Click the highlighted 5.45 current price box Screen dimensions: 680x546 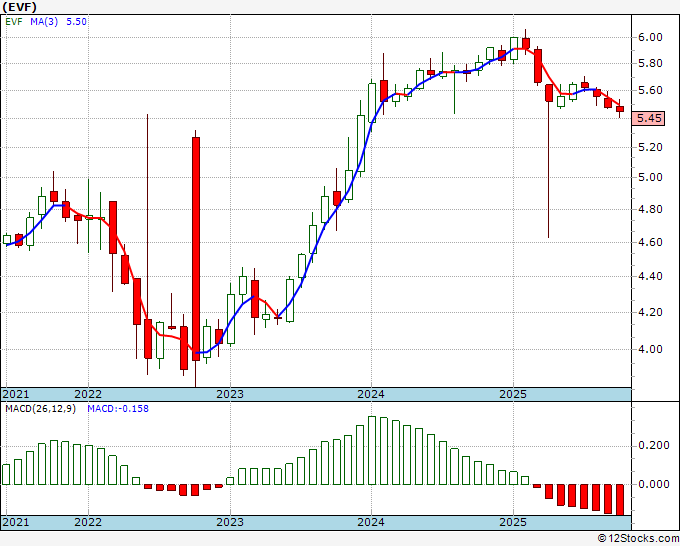pos(648,118)
